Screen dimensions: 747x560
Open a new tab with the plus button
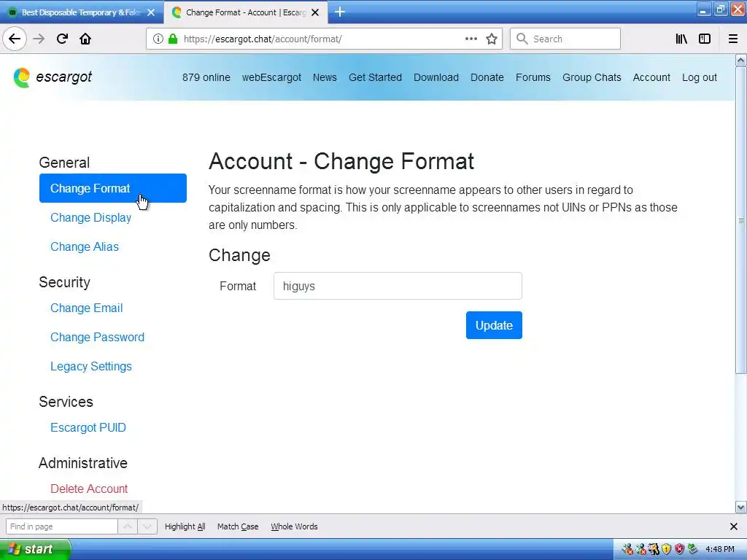340,12
